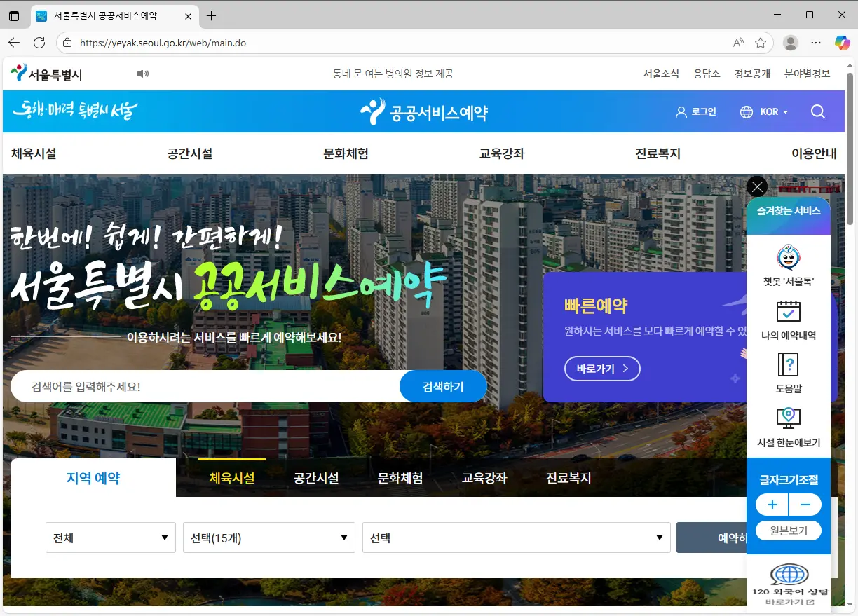
Task: Open the chatbot '서울톡' icon
Action: pyautogui.click(x=789, y=258)
